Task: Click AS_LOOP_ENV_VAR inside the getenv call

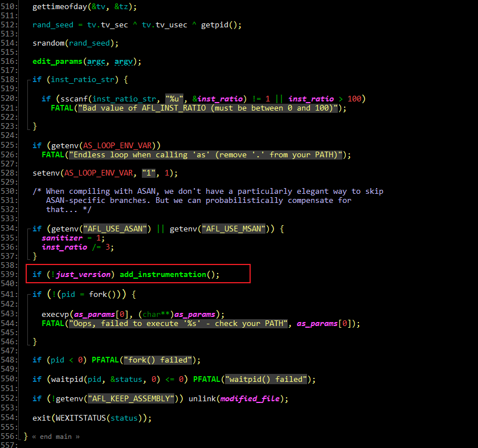Action: 117,145
